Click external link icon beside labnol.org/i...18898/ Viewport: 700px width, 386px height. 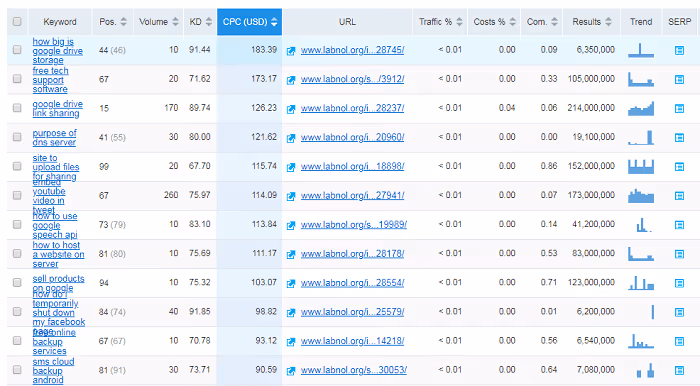pos(291,167)
